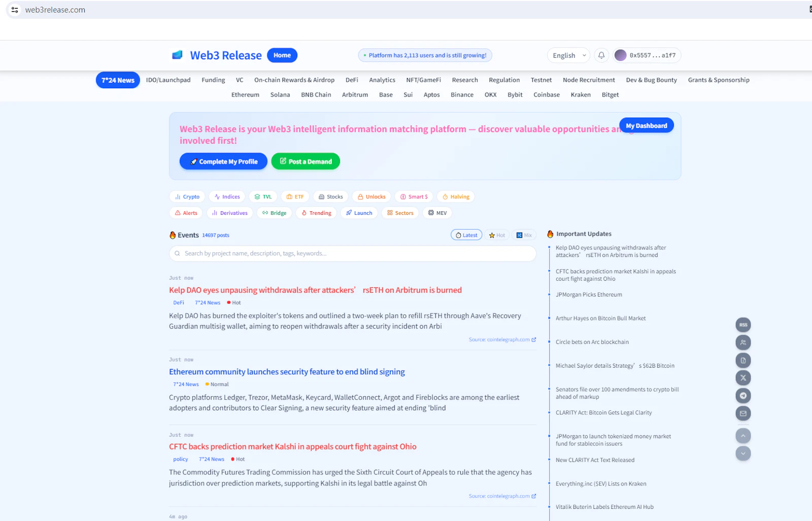Open the notification bell

[601, 55]
